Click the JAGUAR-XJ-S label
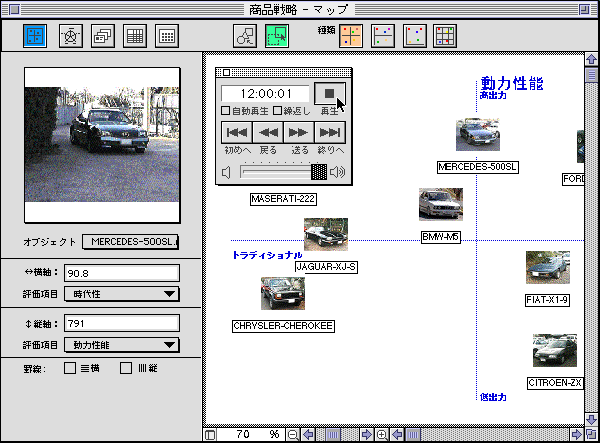The width and height of the screenshot is (600, 443). pyautogui.click(x=326, y=267)
